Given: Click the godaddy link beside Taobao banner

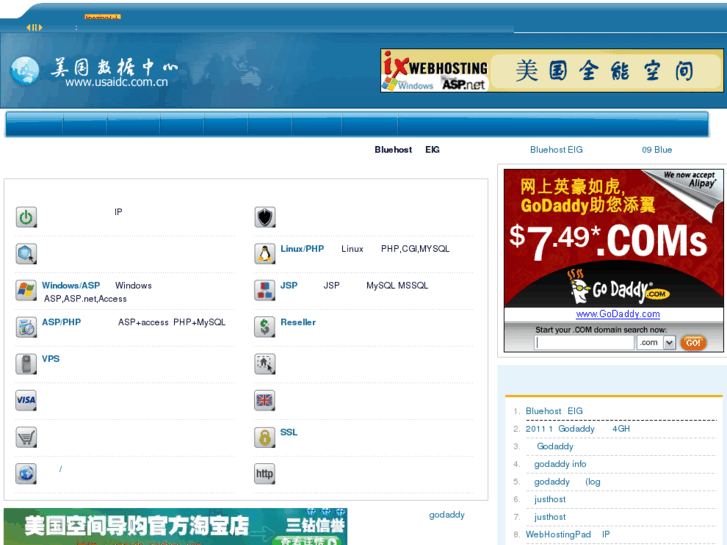Looking at the screenshot, I should [446, 515].
